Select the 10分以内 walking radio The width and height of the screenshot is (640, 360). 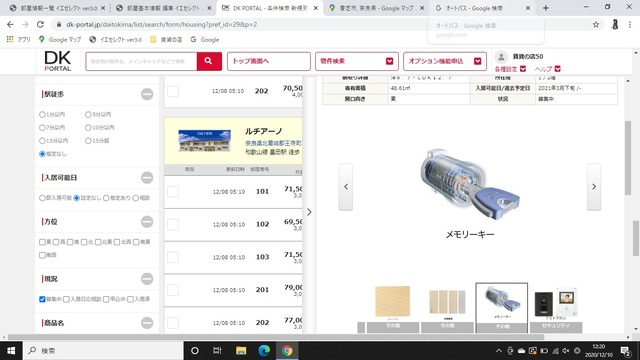click(x=88, y=128)
